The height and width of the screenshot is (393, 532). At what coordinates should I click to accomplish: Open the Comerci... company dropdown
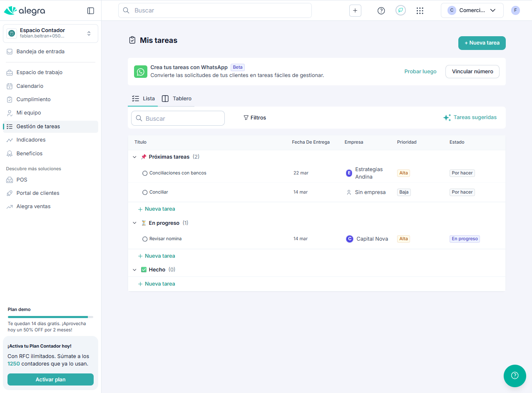472,10
